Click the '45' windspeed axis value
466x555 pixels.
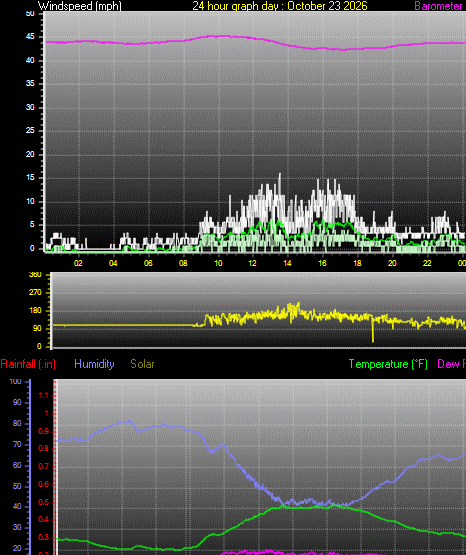(x=30, y=37)
